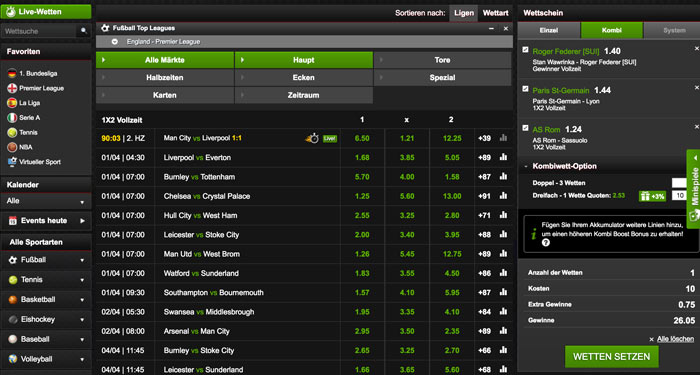
Task: Open Tennis favorite via tennis ball icon
Action: coord(12,133)
